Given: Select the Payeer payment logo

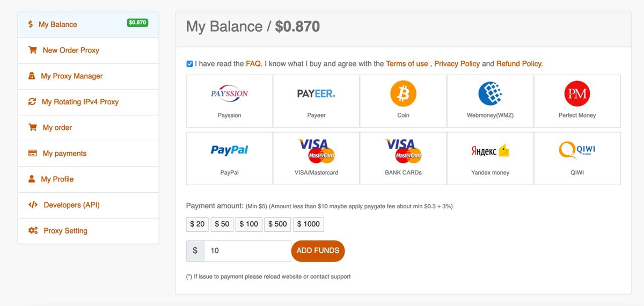Looking at the screenshot, I should click(x=316, y=94).
